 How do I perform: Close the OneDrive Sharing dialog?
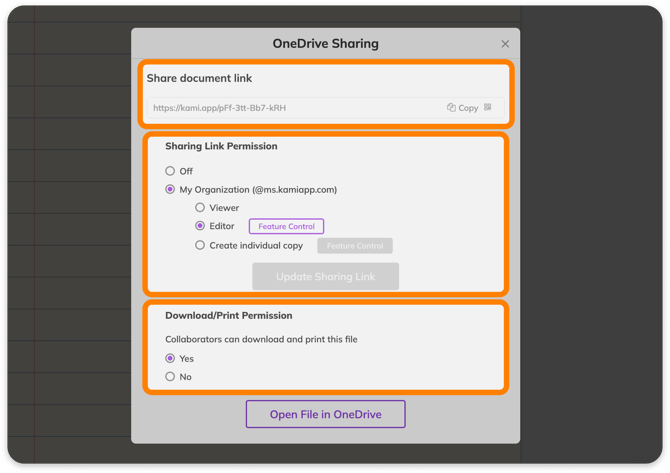[505, 44]
